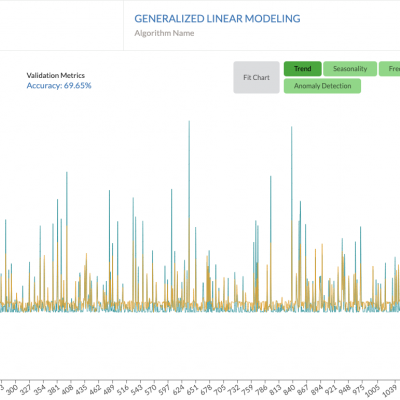The width and height of the screenshot is (400, 400).
Task: Open the Anomaly Detection view
Action: [322, 86]
